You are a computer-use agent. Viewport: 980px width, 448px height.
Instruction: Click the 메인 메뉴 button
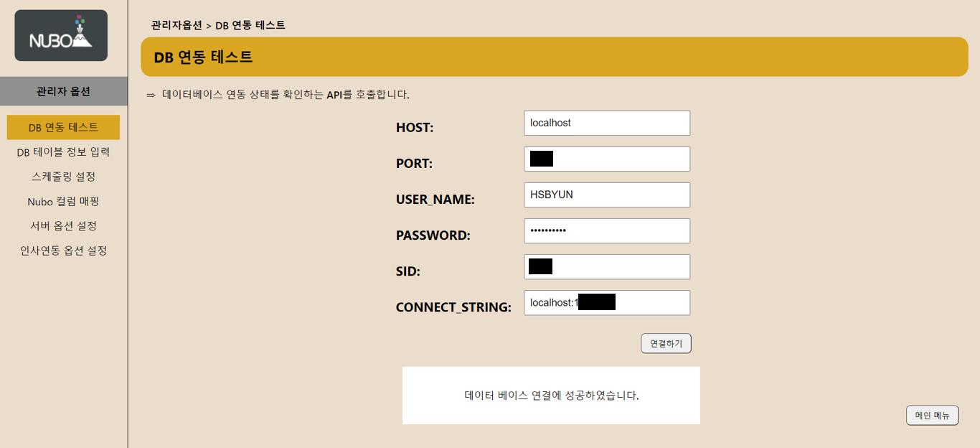tap(932, 415)
